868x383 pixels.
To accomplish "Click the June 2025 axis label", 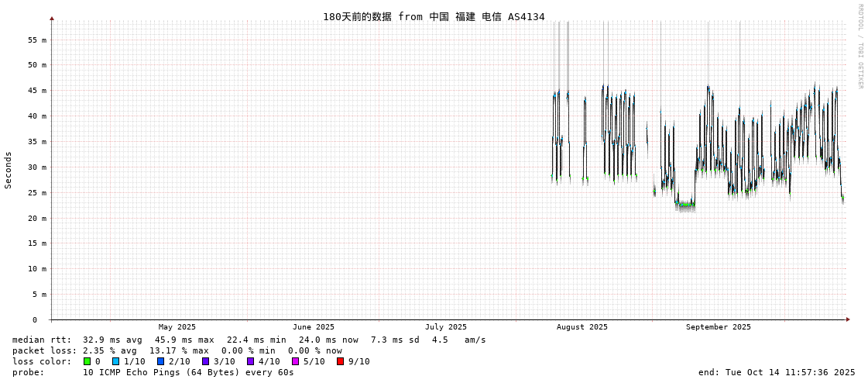I will (x=314, y=327).
